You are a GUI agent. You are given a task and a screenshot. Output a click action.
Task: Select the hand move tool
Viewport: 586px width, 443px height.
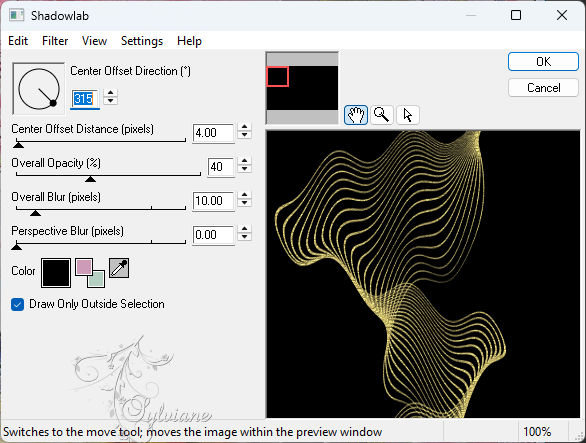pyautogui.click(x=356, y=115)
